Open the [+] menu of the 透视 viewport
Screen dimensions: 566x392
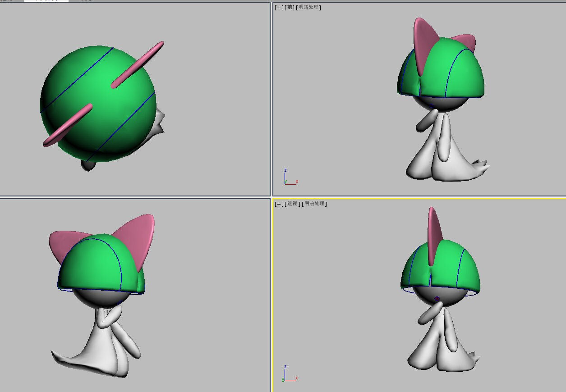pyautogui.click(x=279, y=204)
